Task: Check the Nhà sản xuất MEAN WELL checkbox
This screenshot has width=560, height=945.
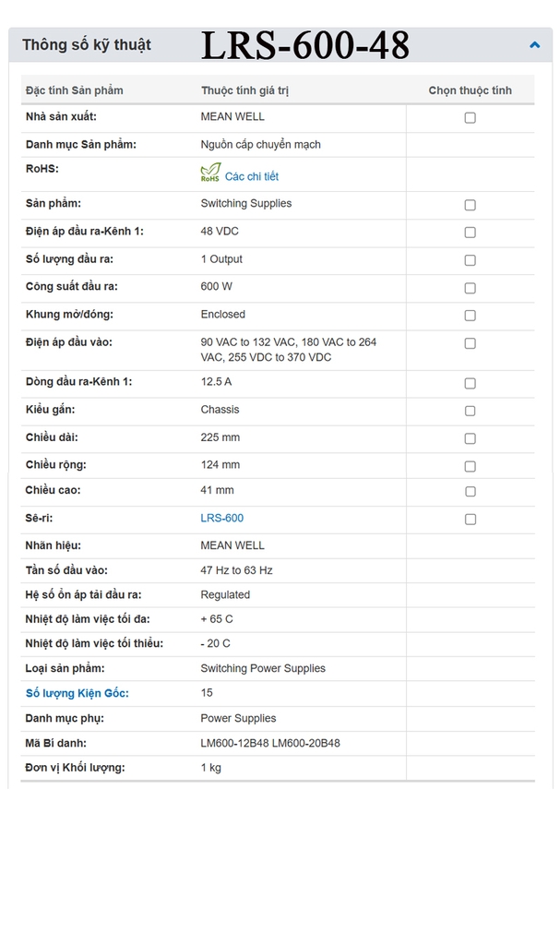Action: [x=470, y=118]
